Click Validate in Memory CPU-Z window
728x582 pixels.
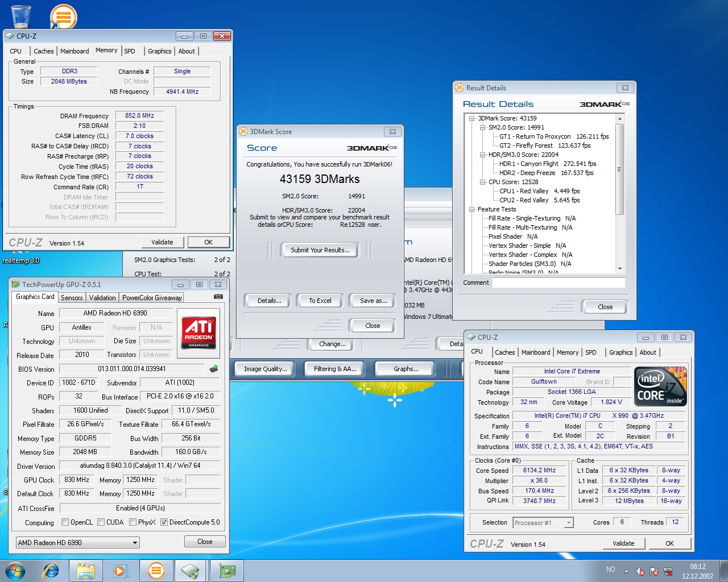tap(162, 242)
